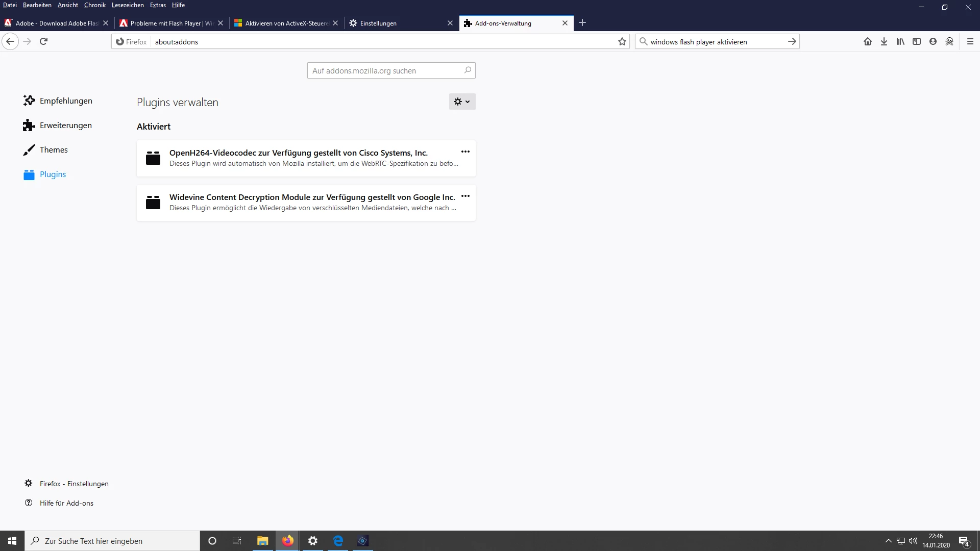Open a new tab with the plus button
Screen dimensions: 980x551
(x=582, y=23)
